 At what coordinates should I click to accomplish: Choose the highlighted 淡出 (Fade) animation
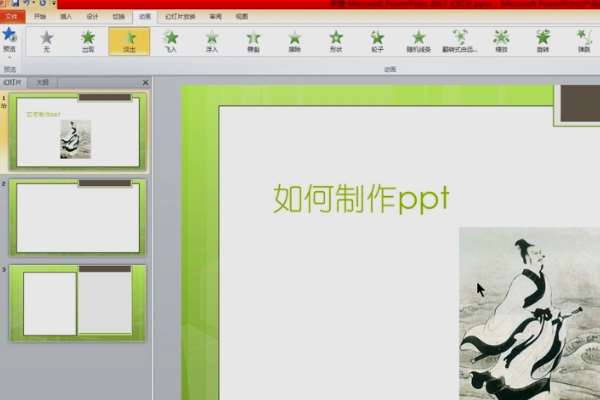click(x=129, y=41)
